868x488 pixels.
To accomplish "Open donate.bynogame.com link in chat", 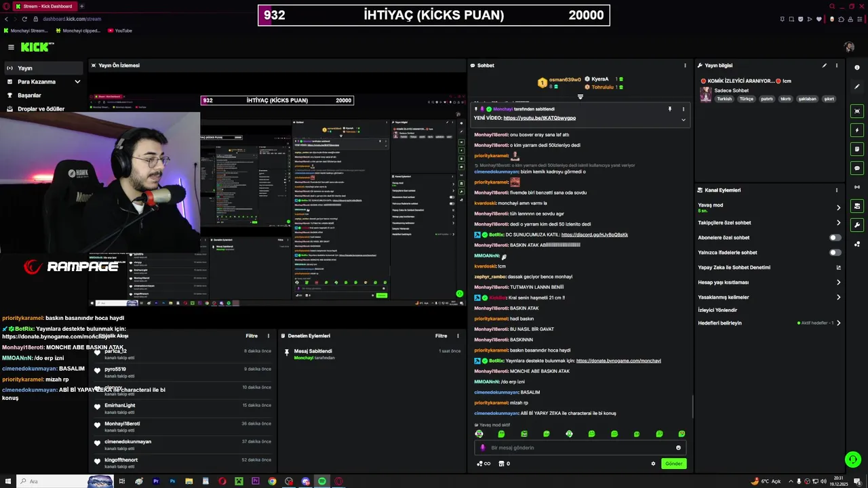I will [618, 361].
